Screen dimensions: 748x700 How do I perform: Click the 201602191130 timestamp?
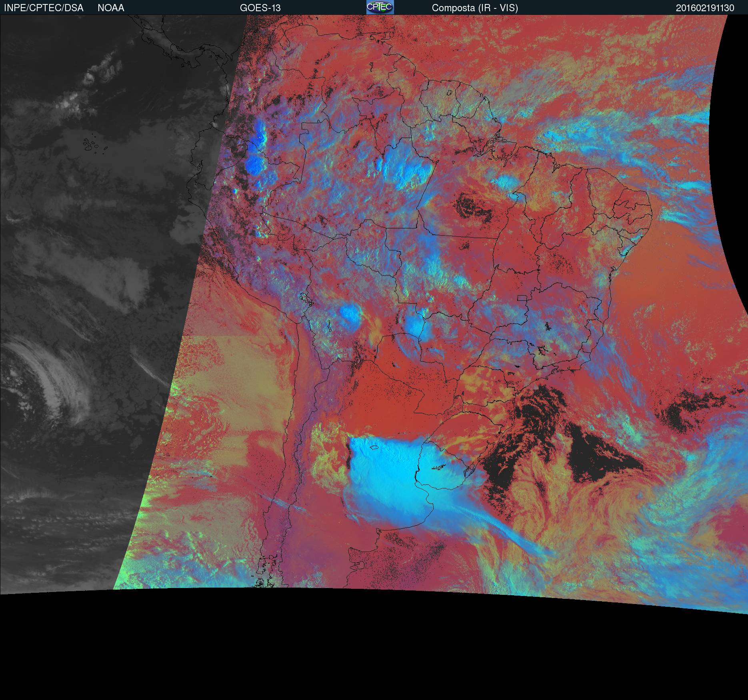pyautogui.click(x=705, y=8)
